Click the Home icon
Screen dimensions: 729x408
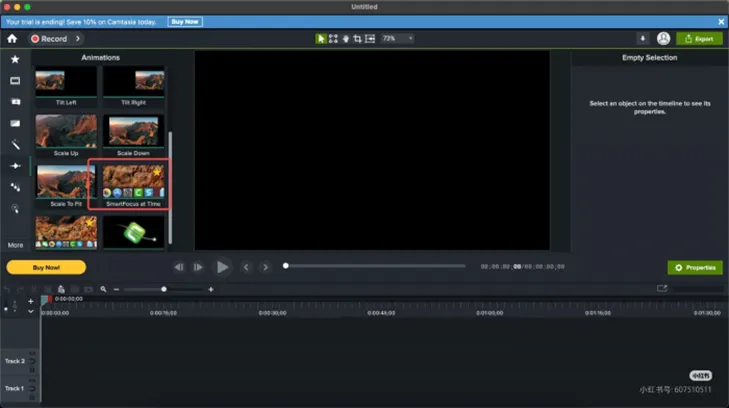[x=12, y=39]
